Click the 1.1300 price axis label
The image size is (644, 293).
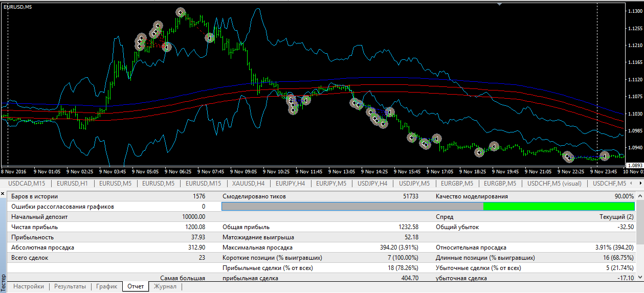tap(634, 11)
